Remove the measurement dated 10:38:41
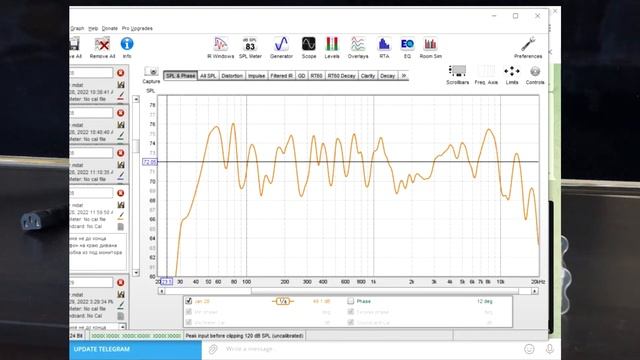Image resolution: width=640 pixels, height=360 pixels. click(x=120, y=73)
